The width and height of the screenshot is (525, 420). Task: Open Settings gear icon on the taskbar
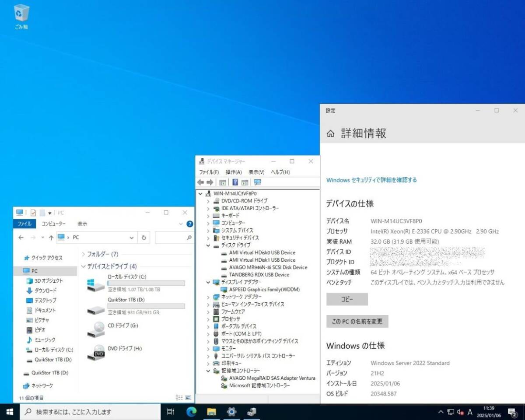232,412
